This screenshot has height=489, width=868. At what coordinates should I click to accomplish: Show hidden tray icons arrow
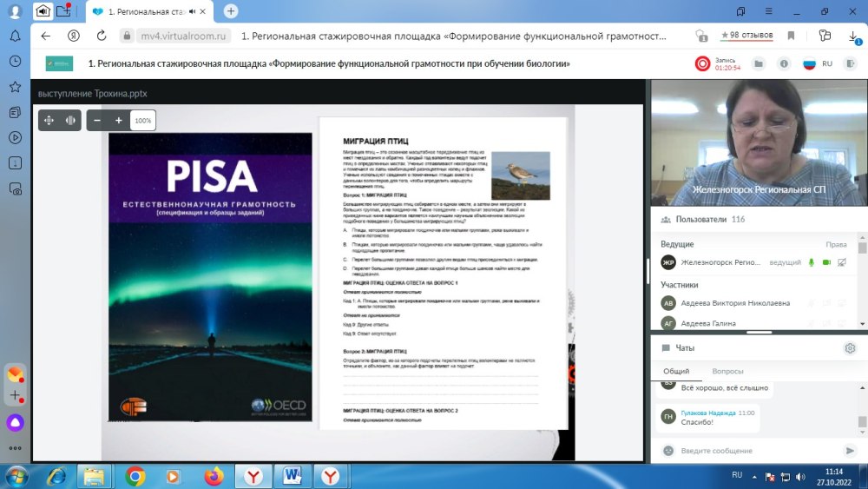(754, 477)
